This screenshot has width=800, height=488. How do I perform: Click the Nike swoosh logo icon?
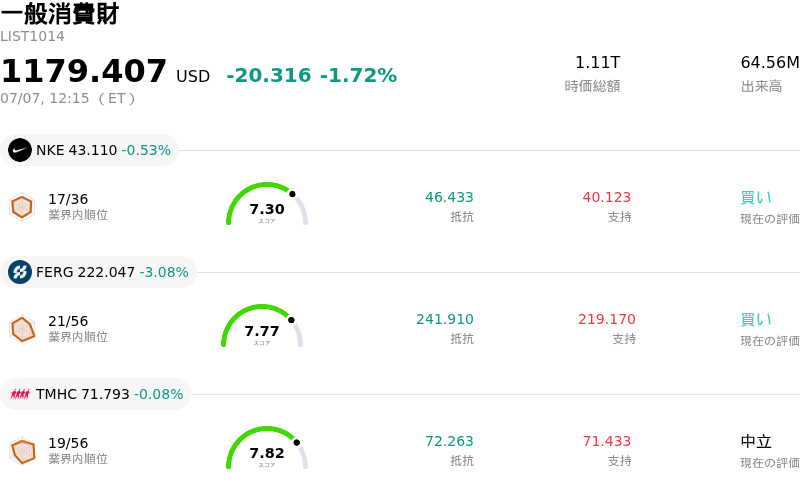point(20,150)
